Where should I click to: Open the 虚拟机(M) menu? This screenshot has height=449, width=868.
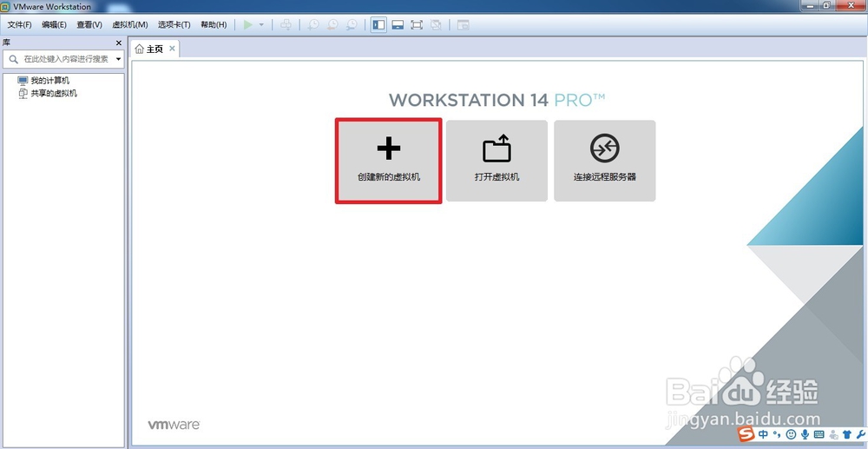coord(129,25)
